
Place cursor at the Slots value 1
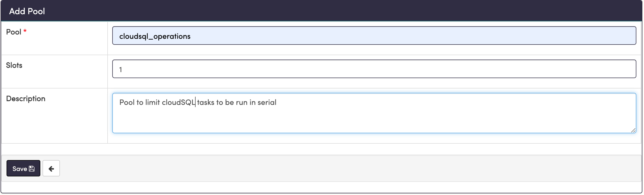(120, 70)
